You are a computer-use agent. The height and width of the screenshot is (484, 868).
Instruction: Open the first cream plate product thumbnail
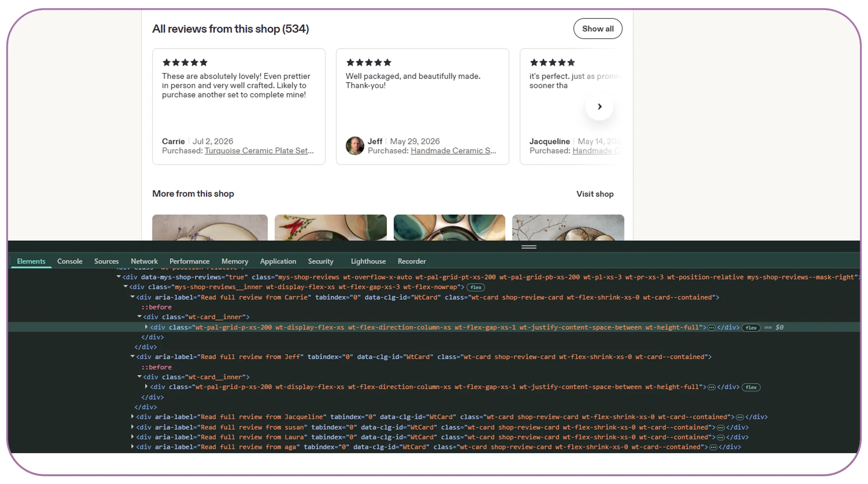coord(210,227)
